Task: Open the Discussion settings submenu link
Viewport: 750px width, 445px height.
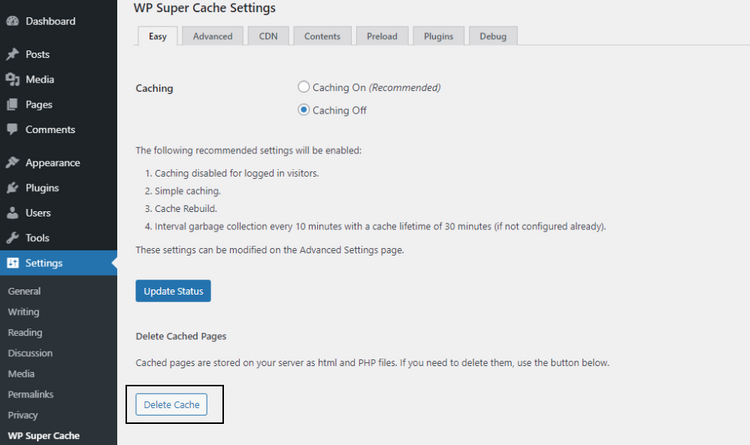Action: click(x=30, y=353)
